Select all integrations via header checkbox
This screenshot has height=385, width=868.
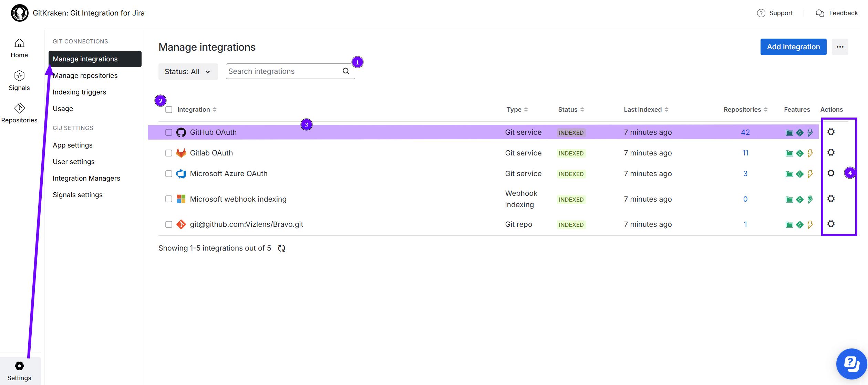(x=169, y=110)
